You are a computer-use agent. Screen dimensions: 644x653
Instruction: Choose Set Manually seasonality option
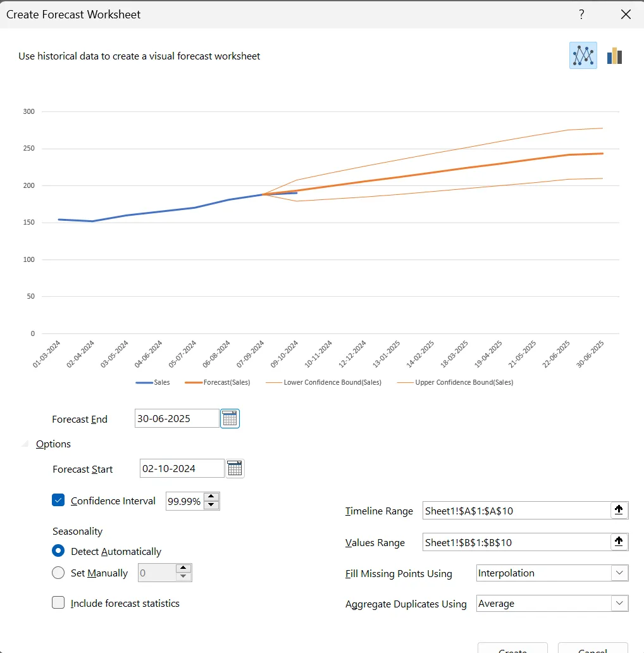click(58, 573)
